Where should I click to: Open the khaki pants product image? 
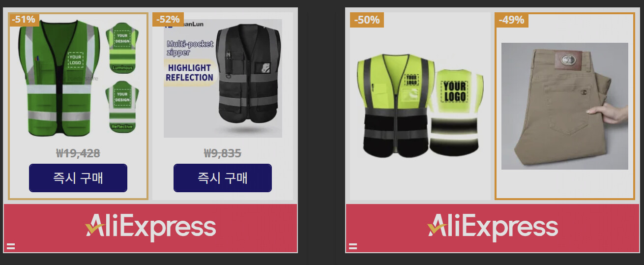[565, 106]
